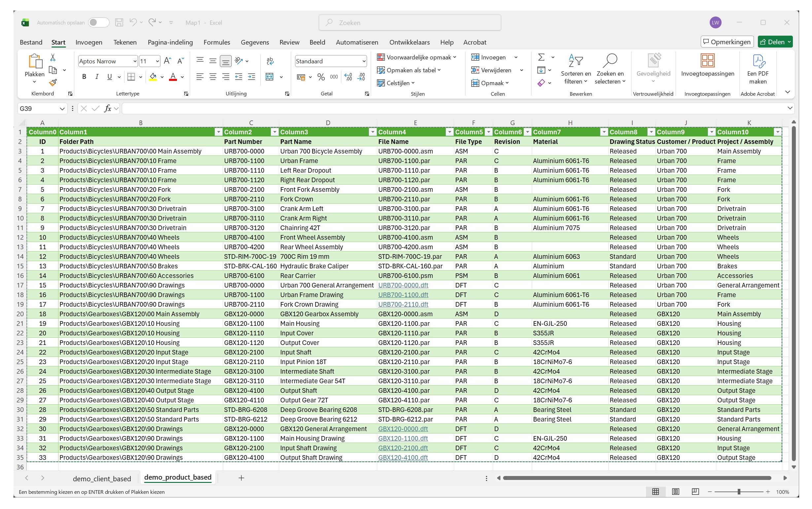
Task: Open Column1 filter dropdown
Action: [219, 132]
